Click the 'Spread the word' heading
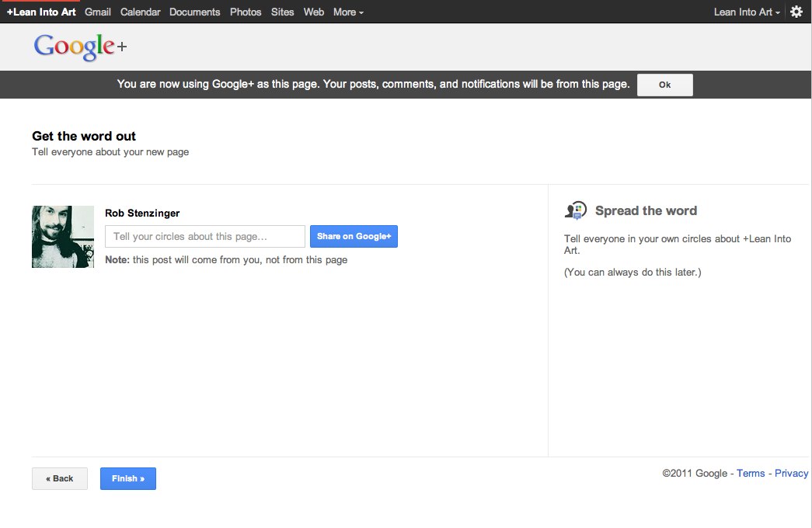Screen dimensions: 812x528 click(646, 210)
